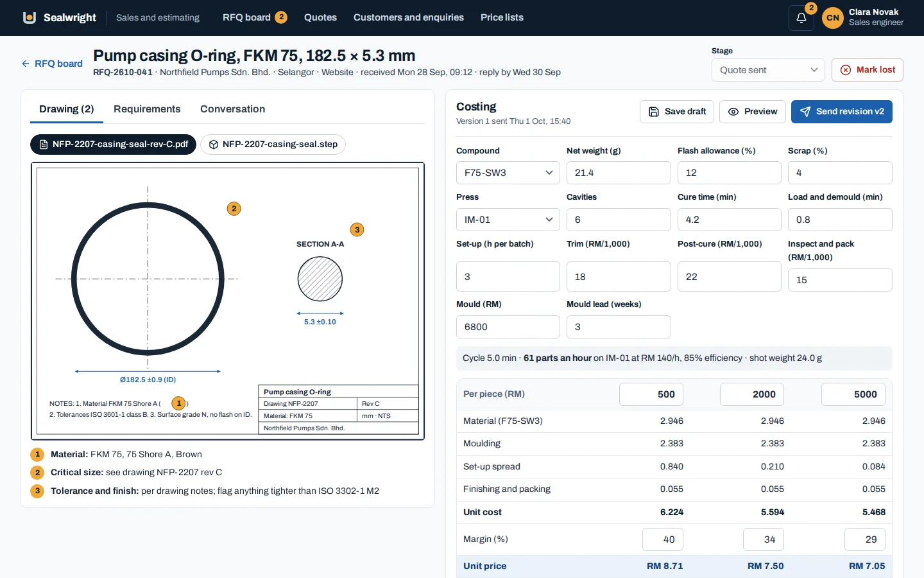Open the NFP-2207-casing-seal.step file chip

pos(273,144)
